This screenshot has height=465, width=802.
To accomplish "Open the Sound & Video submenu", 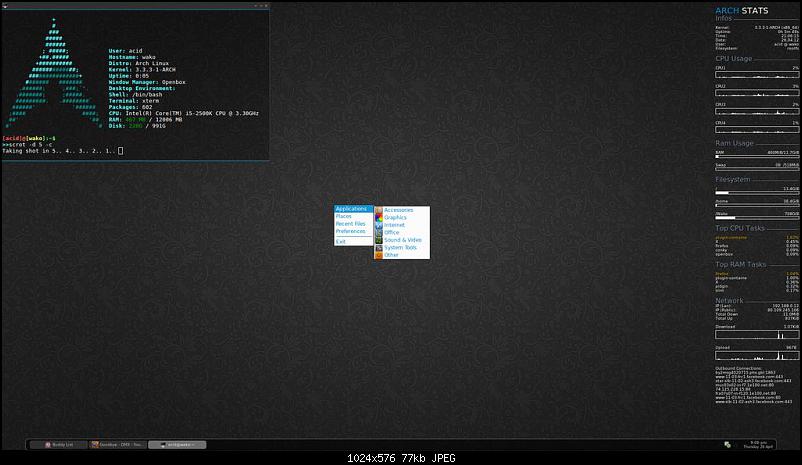I will [x=402, y=240].
